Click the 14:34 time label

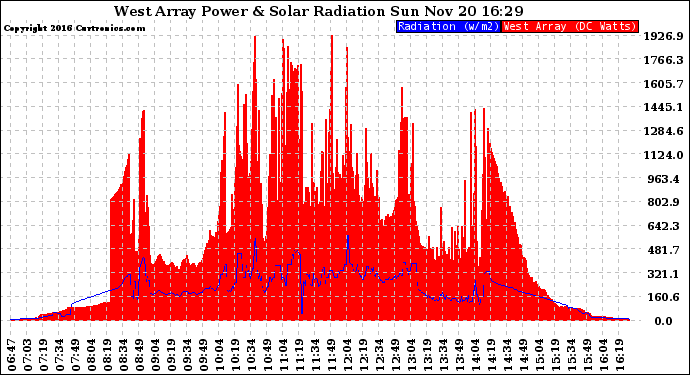click(507, 355)
